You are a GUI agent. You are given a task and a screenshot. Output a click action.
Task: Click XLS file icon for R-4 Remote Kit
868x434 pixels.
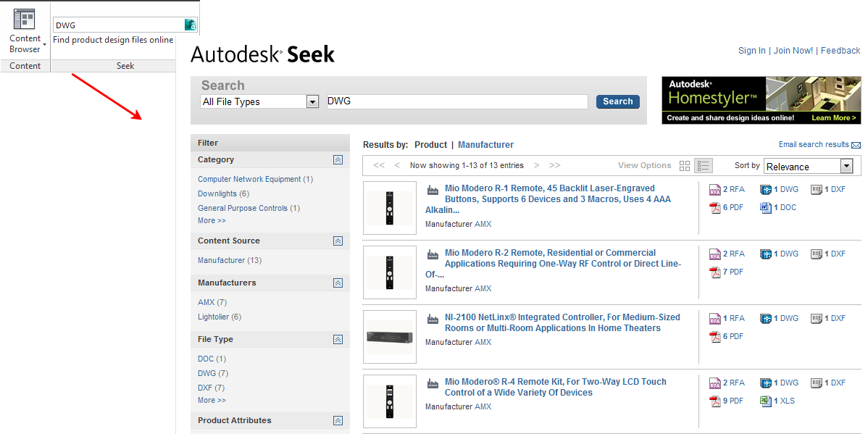point(766,401)
